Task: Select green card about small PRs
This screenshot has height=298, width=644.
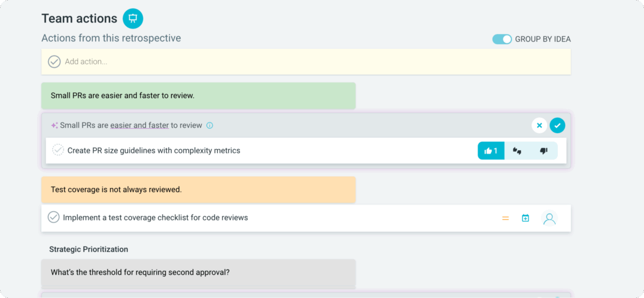Action: click(x=198, y=96)
